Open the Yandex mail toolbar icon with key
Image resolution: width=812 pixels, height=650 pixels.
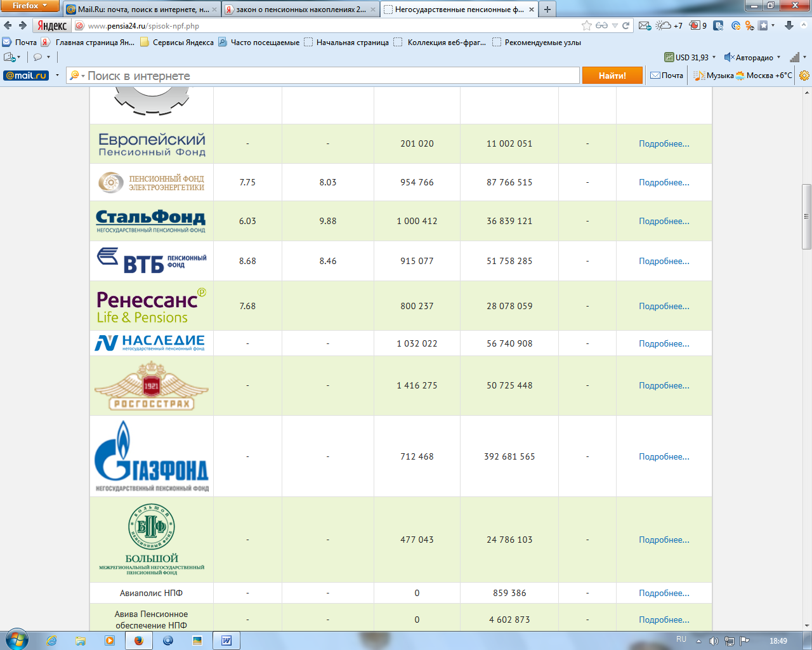(645, 25)
